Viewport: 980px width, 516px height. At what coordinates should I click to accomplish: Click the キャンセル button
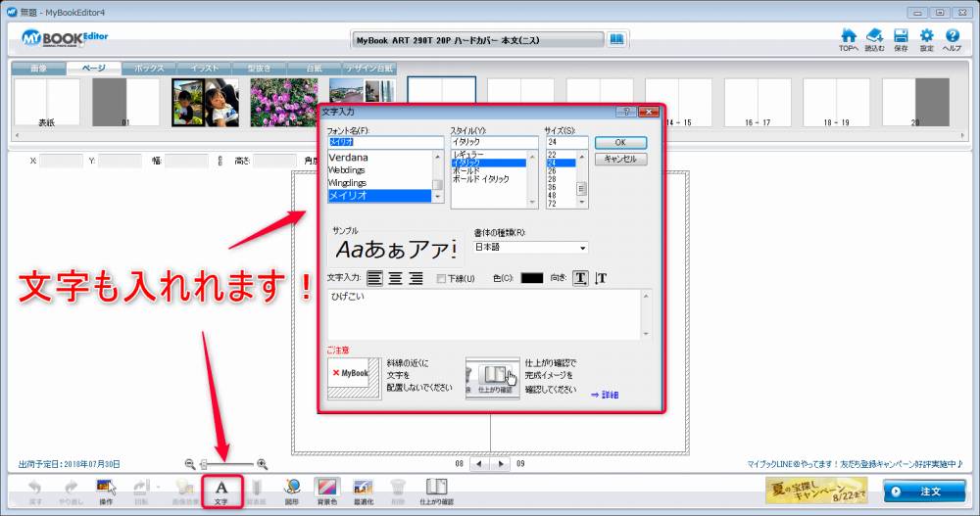coord(620,159)
